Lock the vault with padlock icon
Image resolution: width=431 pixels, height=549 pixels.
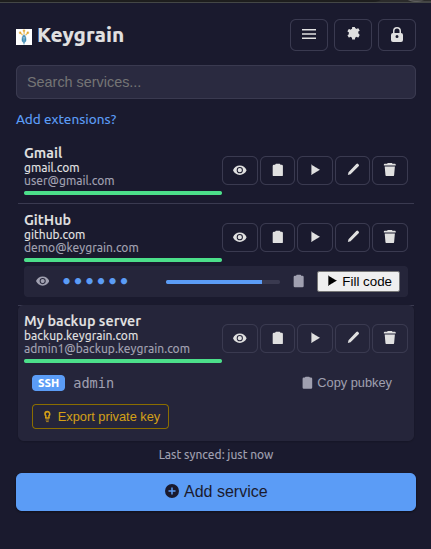397,35
